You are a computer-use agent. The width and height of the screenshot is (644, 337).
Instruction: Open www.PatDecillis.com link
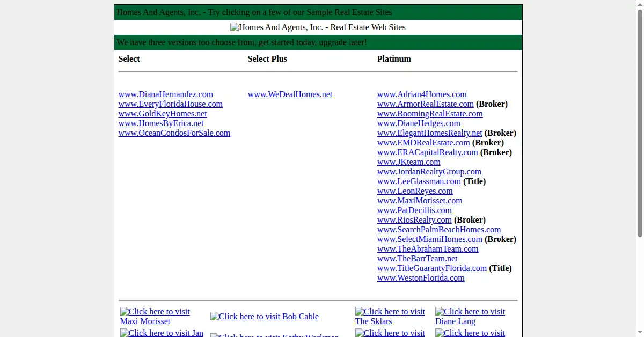tap(414, 210)
